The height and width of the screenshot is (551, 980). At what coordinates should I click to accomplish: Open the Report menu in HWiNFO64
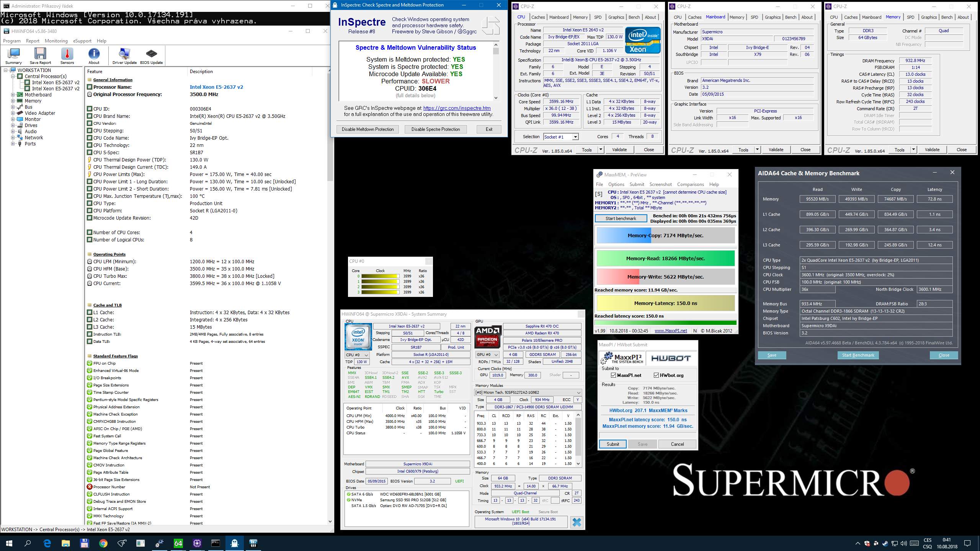coord(33,41)
